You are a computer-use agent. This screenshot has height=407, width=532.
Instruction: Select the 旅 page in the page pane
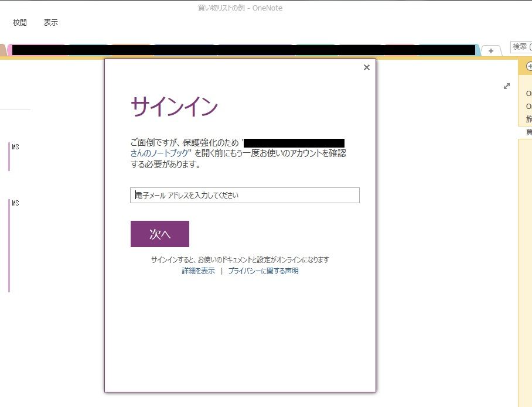tap(528, 118)
